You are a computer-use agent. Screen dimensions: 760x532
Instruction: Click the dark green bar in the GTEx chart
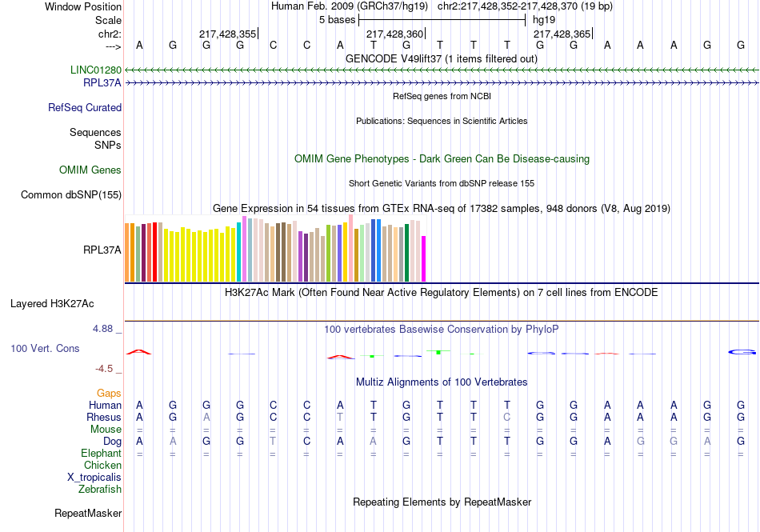406,253
